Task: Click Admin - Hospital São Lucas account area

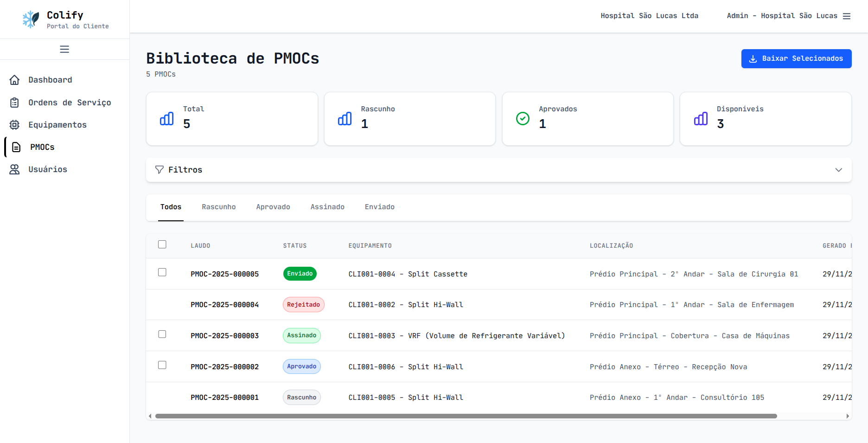Action: coord(782,15)
